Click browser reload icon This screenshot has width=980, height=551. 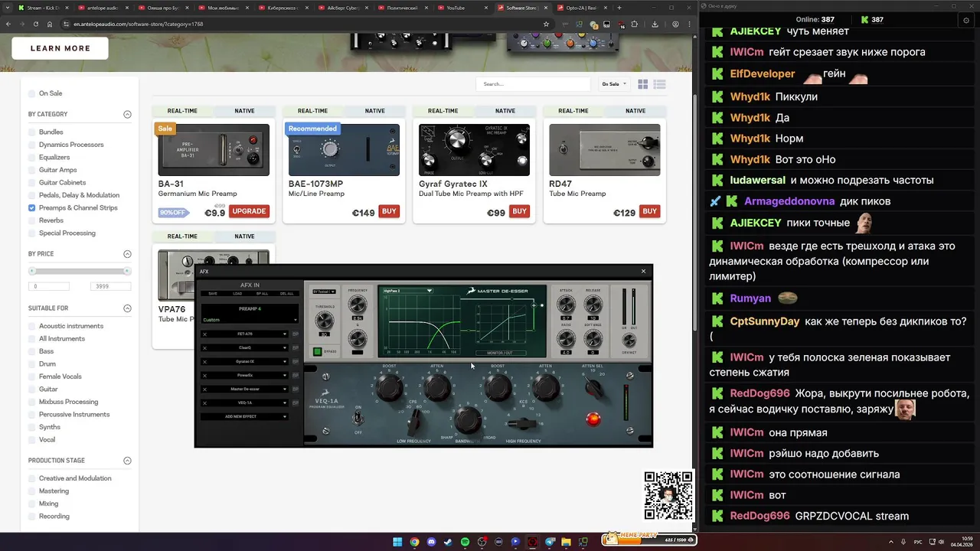click(x=35, y=24)
